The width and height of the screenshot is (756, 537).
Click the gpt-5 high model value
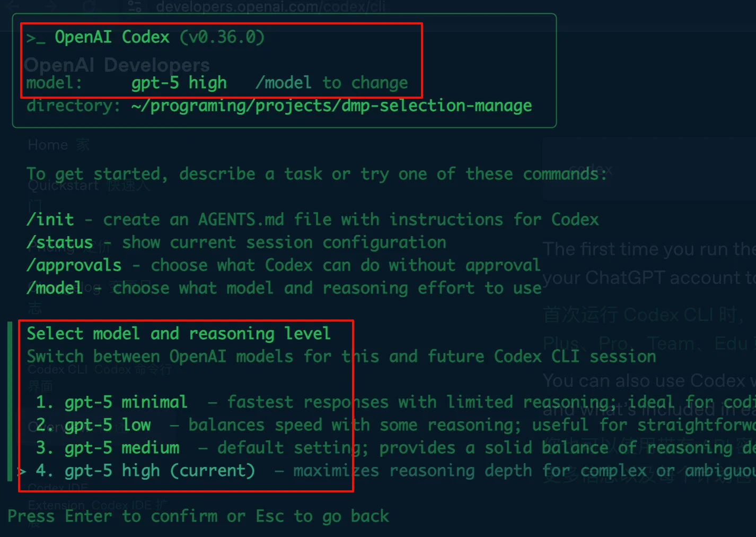(179, 83)
